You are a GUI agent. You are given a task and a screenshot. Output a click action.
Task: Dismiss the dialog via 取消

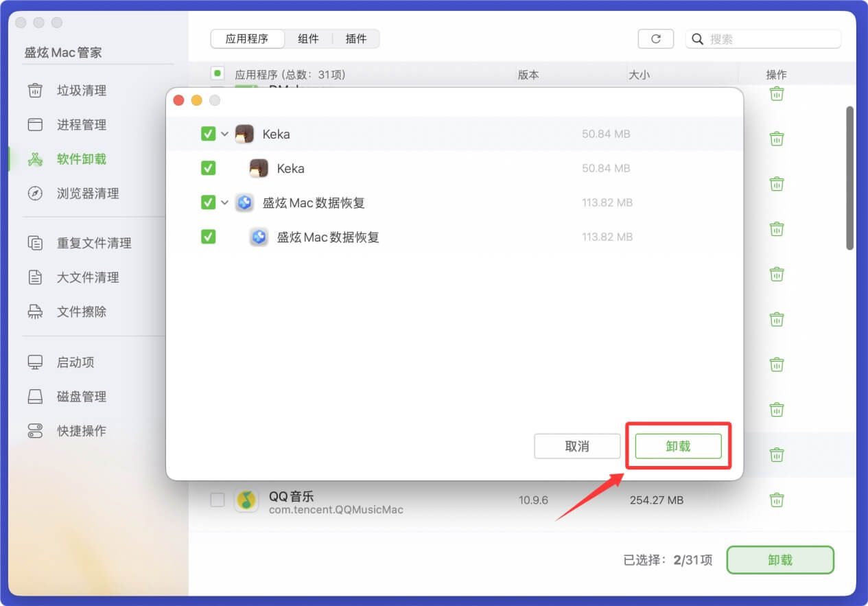click(577, 446)
